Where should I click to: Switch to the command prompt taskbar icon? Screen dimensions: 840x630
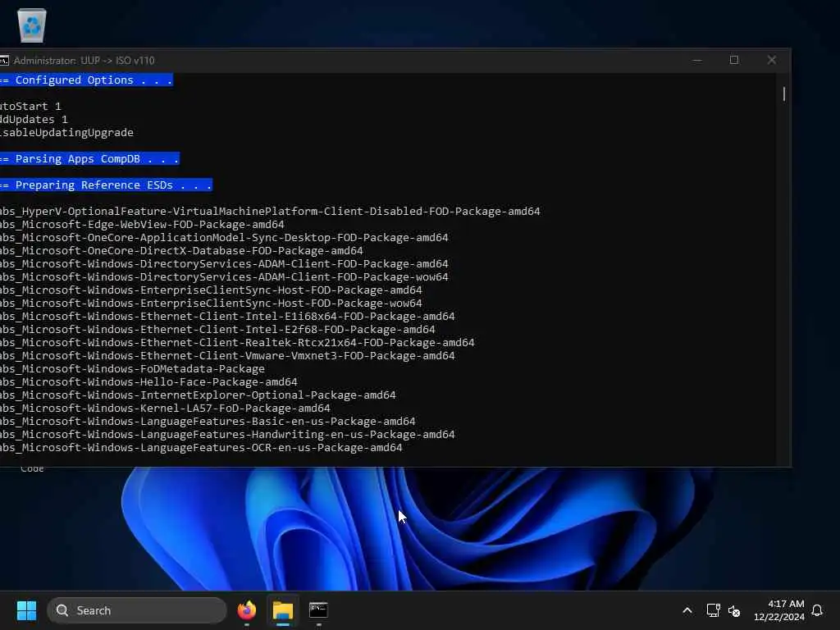[x=318, y=610]
